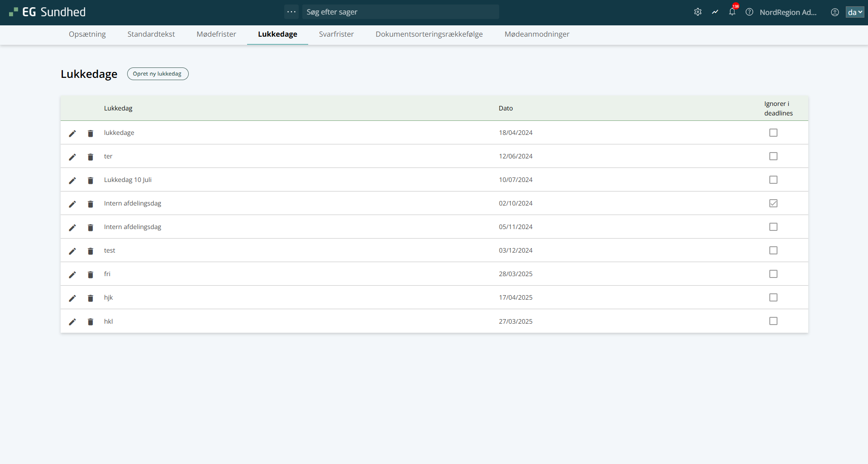The height and width of the screenshot is (464, 868).
Task: Open the settings gear in header
Action: (698, 12)
